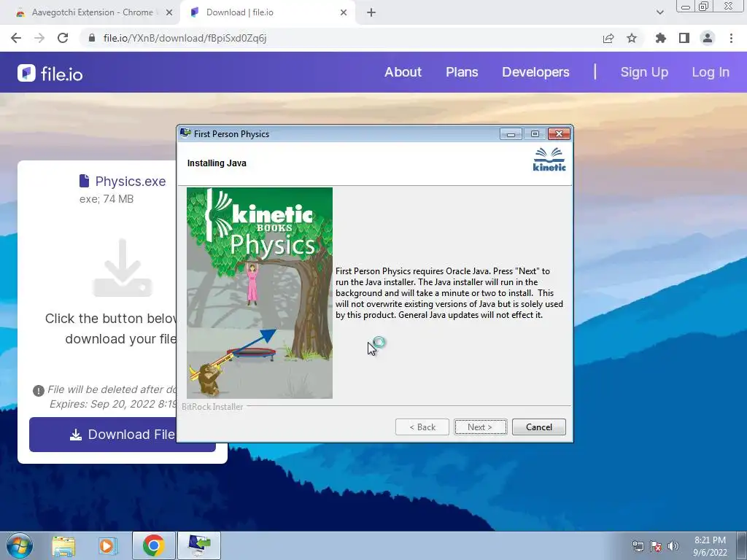747x560 pixels.
Task: Open the Plans page on file.io
Action: (462, 72)
